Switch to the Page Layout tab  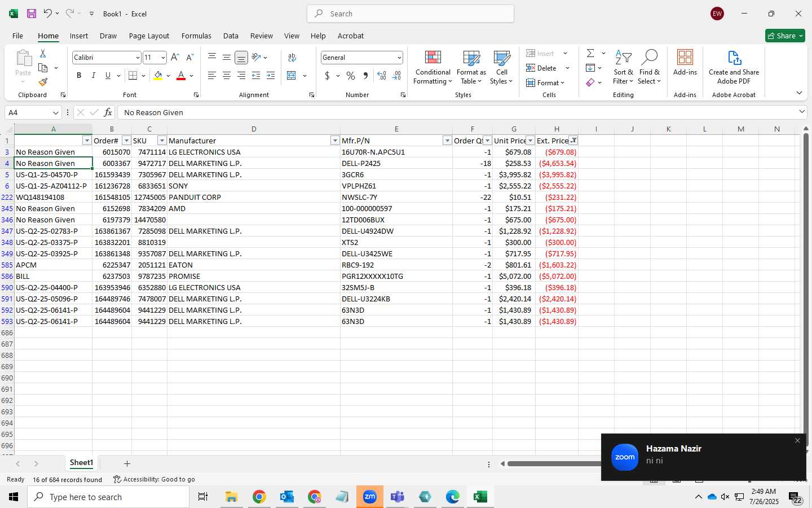pyautogui.click(x=149, y=36)
